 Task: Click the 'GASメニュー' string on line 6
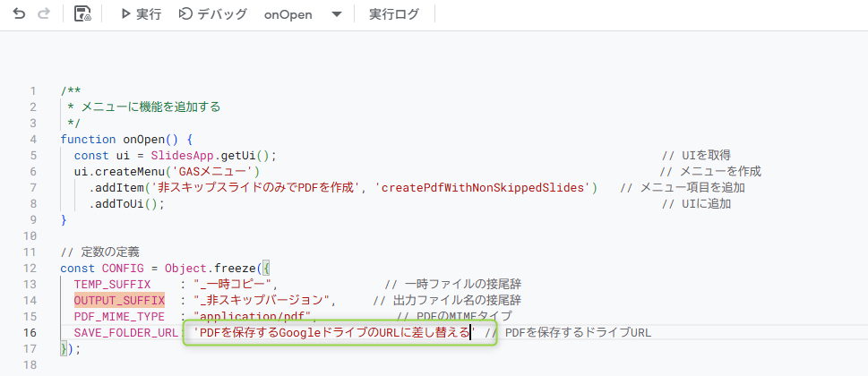(x=214, y=171)
